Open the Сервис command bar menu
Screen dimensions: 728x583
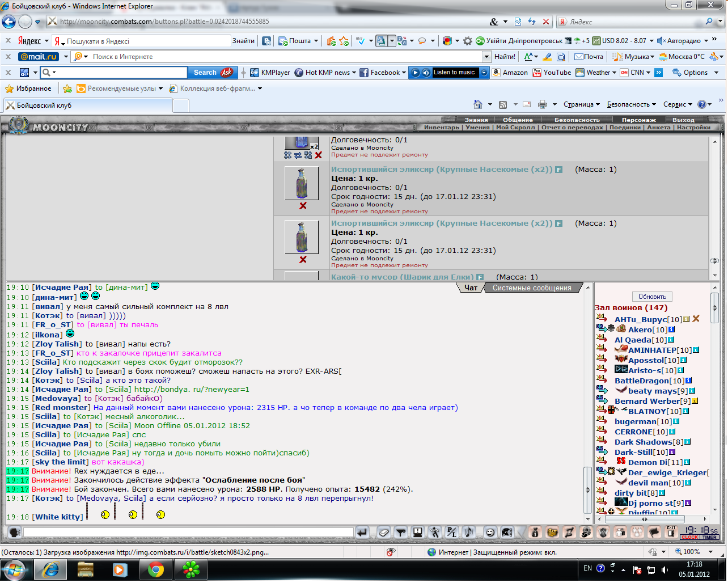[x=678, y=104]
